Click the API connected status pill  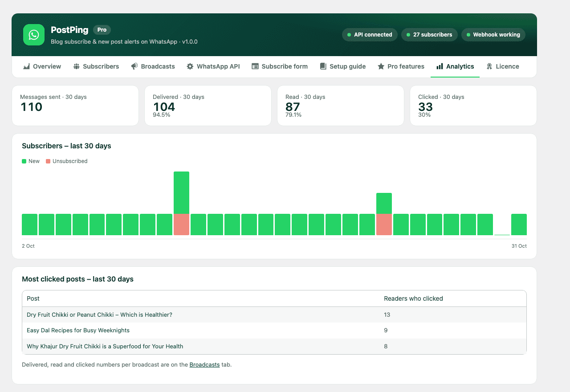click(370, 35)
